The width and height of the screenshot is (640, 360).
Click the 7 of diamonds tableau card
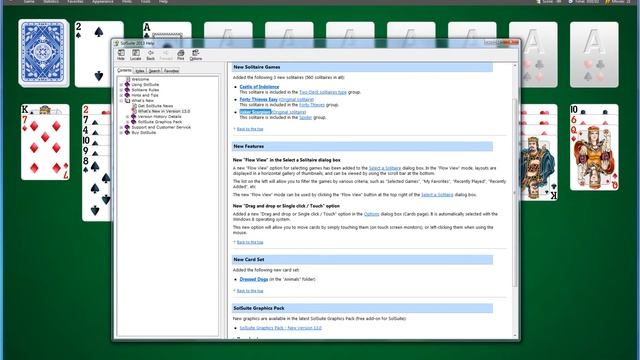pyautogui.click(x=45, y=147)
